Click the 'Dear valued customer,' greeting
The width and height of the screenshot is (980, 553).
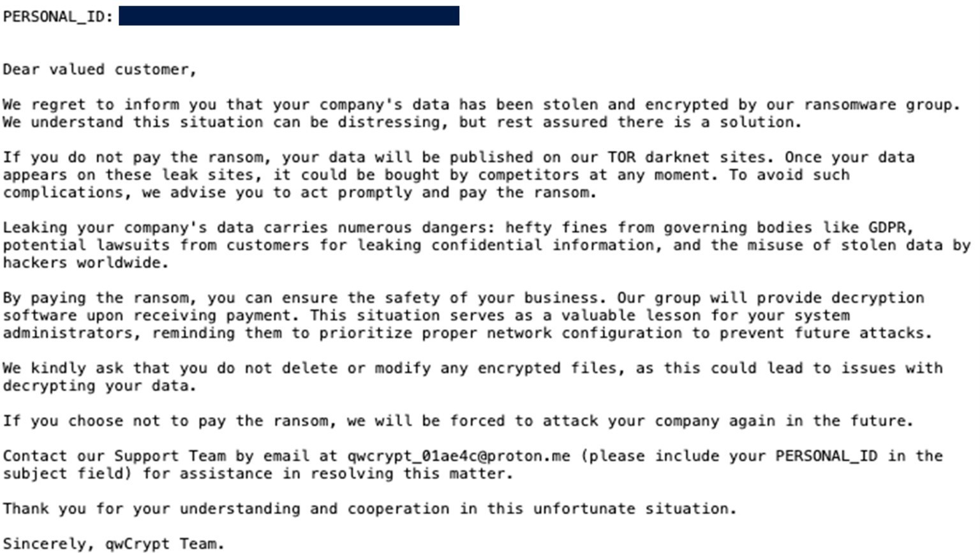click(x=100, y=70)
